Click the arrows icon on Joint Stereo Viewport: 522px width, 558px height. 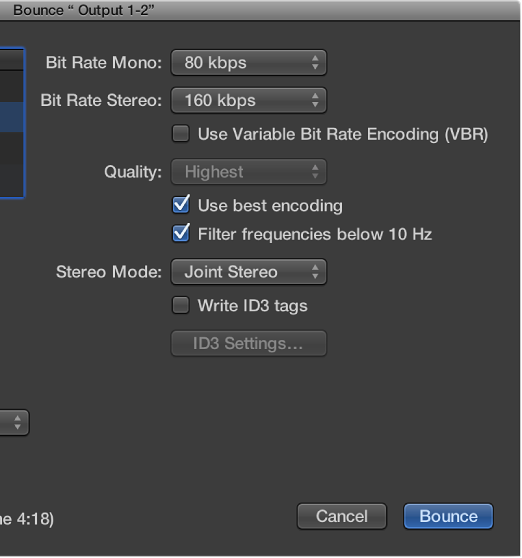[315, 272]
